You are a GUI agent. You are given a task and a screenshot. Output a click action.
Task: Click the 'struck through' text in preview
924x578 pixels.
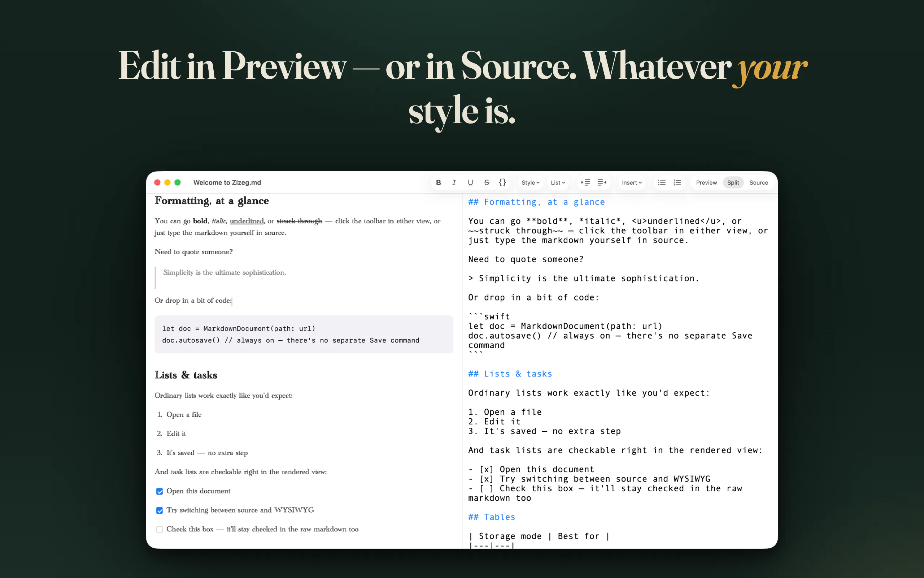[x=299, y=221]
